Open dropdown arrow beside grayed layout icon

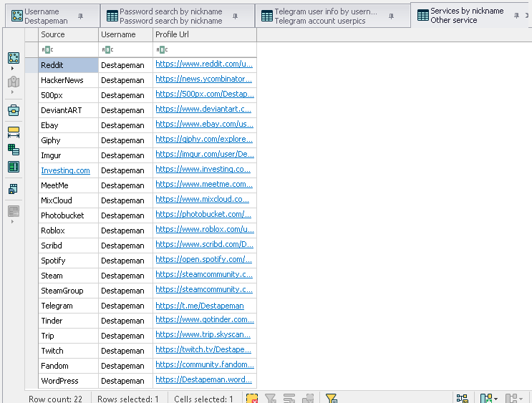coord(521,399)
